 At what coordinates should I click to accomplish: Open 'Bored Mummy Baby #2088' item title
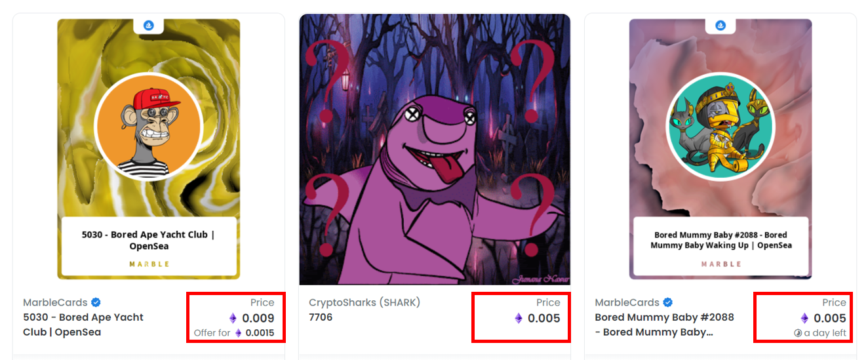coord(664,325)
